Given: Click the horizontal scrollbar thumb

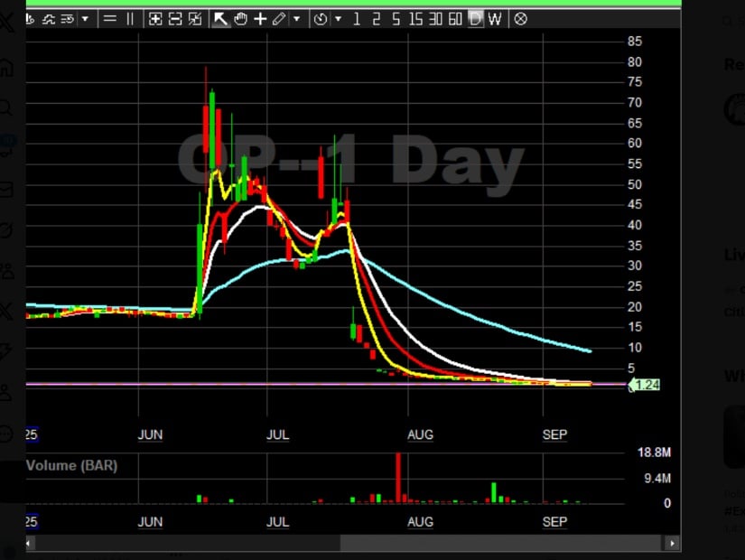Looking at the screenshot, I should 501,544.
